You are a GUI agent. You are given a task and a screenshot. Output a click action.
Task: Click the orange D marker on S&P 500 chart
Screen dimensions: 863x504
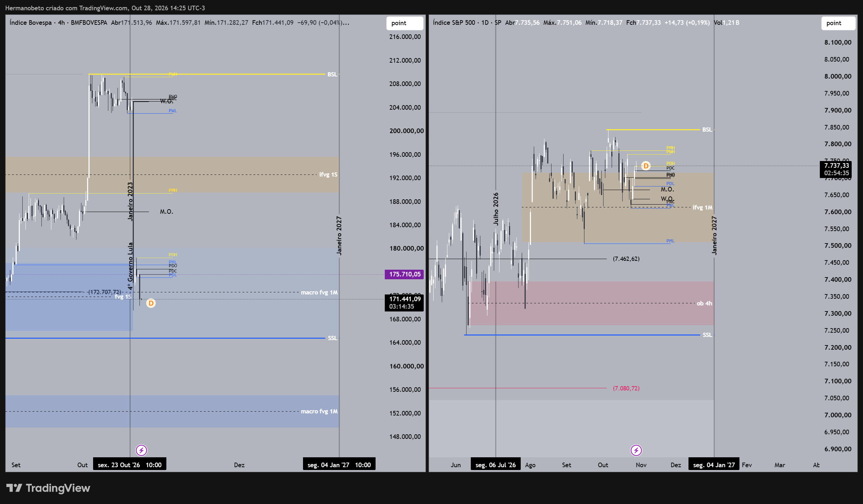click(646, 166)
